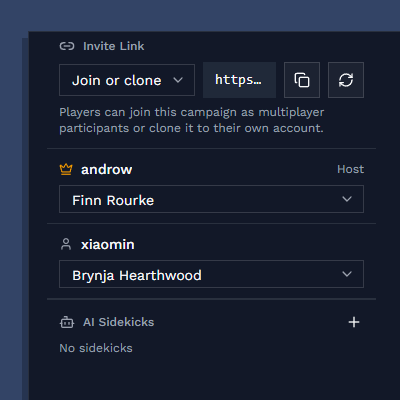Click the AI Sidekicks section heading
The height and width of the screenshot is (400, 400).
pos(119,322)
